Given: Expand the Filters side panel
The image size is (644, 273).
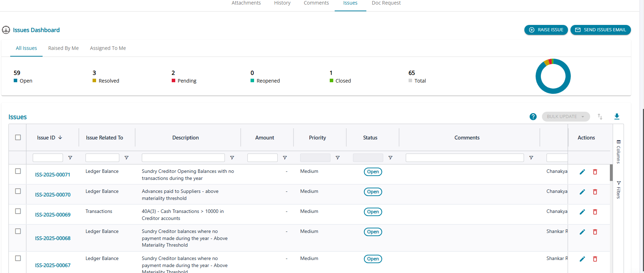Looking at the screenshot, I should coord(618,190).
